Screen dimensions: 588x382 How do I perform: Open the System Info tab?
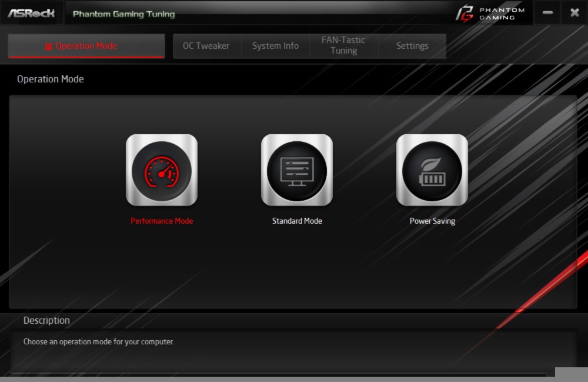(275, 46)
